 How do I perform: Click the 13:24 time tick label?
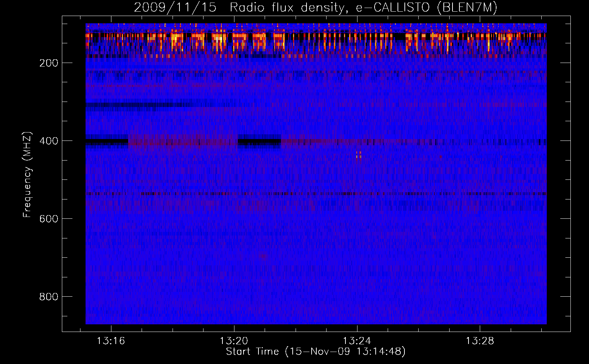tap(357, 341)
